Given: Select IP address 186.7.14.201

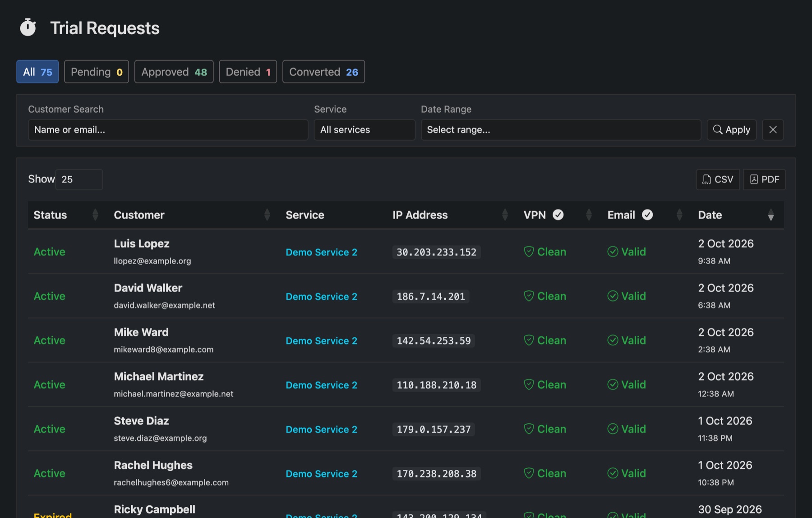Looking at the screenshot, I should [x=431, y=296].
